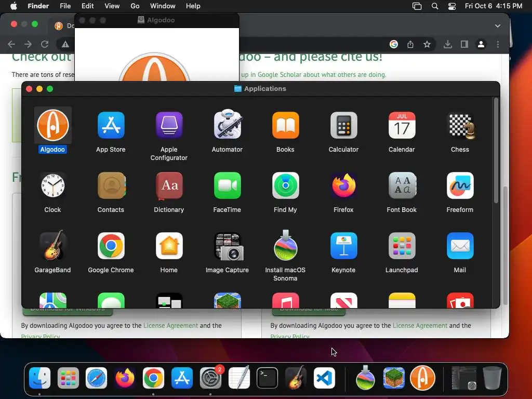Open Google Chrome from the Dock
The width and height of the screenshot is (532, 399).
(x=153, y=378)
